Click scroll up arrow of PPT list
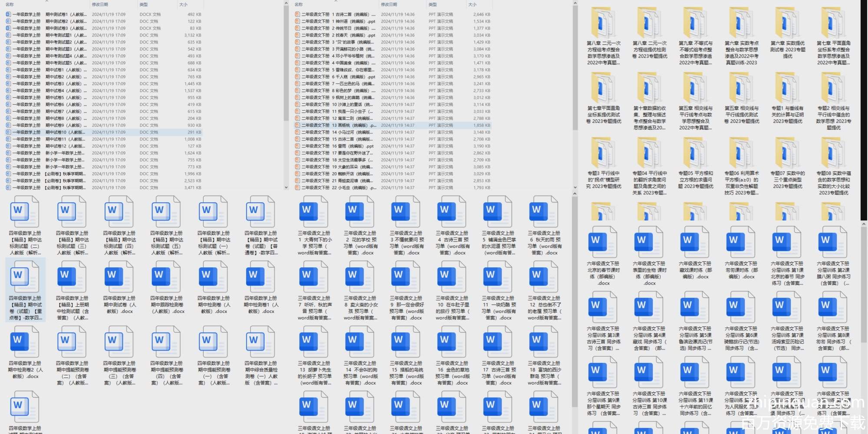 coord(575,3)
